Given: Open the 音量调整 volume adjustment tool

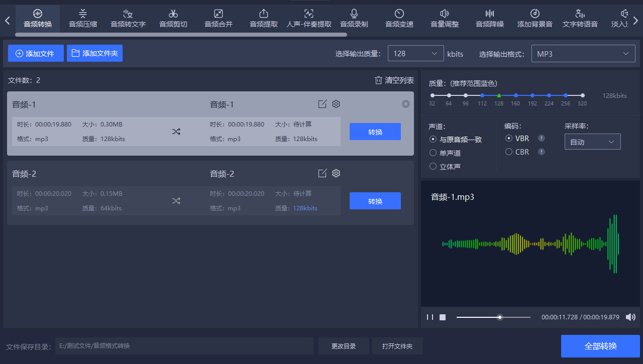Looking at the screenshot, I should [445, 18].
